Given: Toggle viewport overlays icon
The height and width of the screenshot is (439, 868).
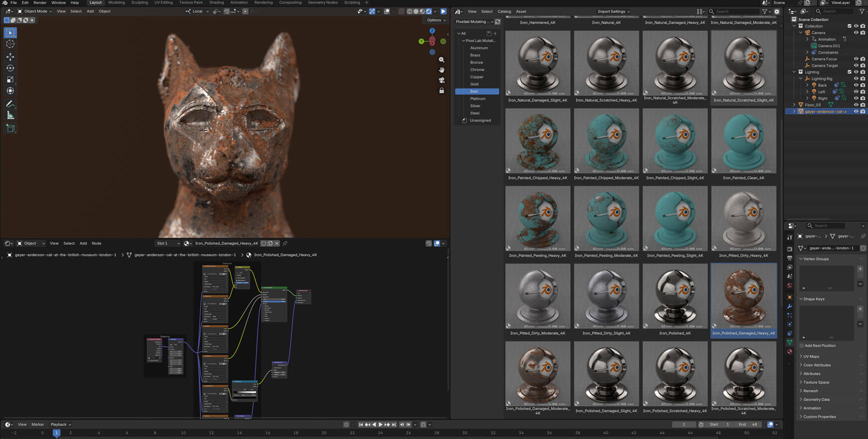Looking at the screenshot, I should point(387,11).
